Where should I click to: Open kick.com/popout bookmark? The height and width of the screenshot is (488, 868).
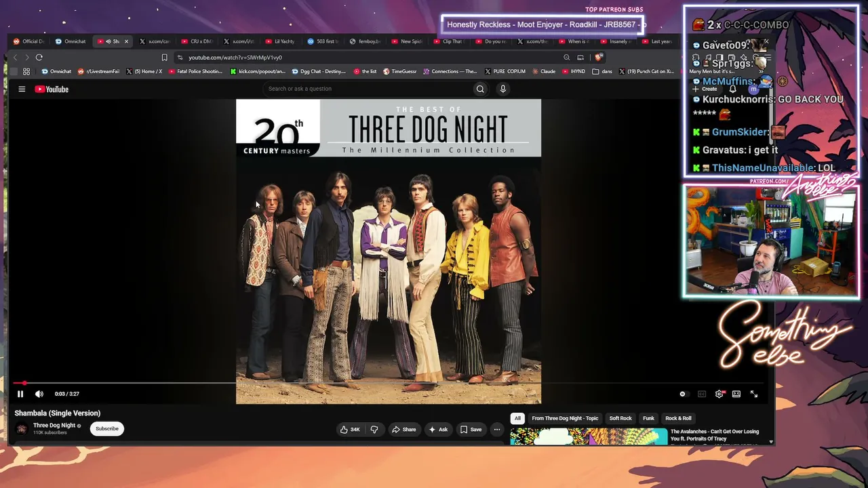coord(258,71)
